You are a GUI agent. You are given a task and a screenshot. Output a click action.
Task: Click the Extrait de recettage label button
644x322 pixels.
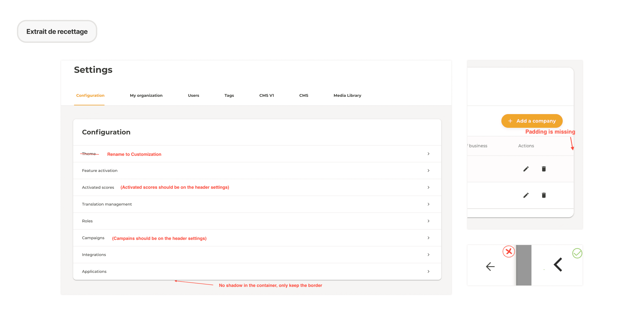(57, 32)
